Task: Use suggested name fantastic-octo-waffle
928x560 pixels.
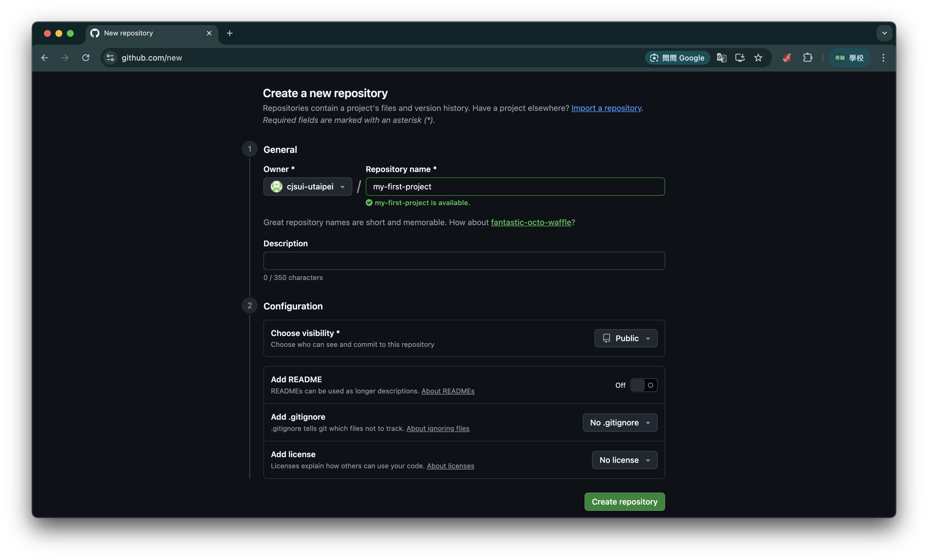Action: click(531, 222)
